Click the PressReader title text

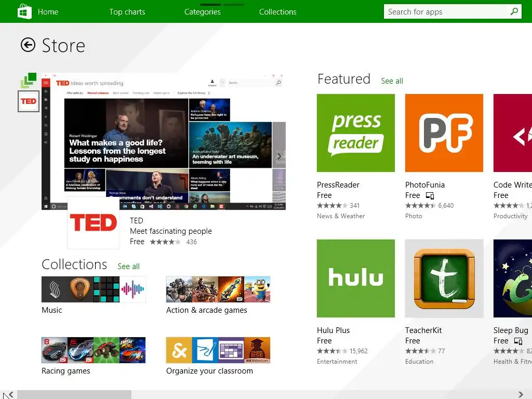coord(338,185)
